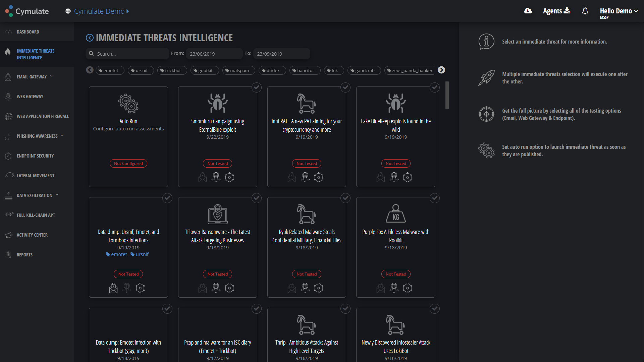Viewport: 644px width, 362px height.
Task: Click the back arrow beside Immediate Threats Intelligence title
Action: click(x=90, y=38)
